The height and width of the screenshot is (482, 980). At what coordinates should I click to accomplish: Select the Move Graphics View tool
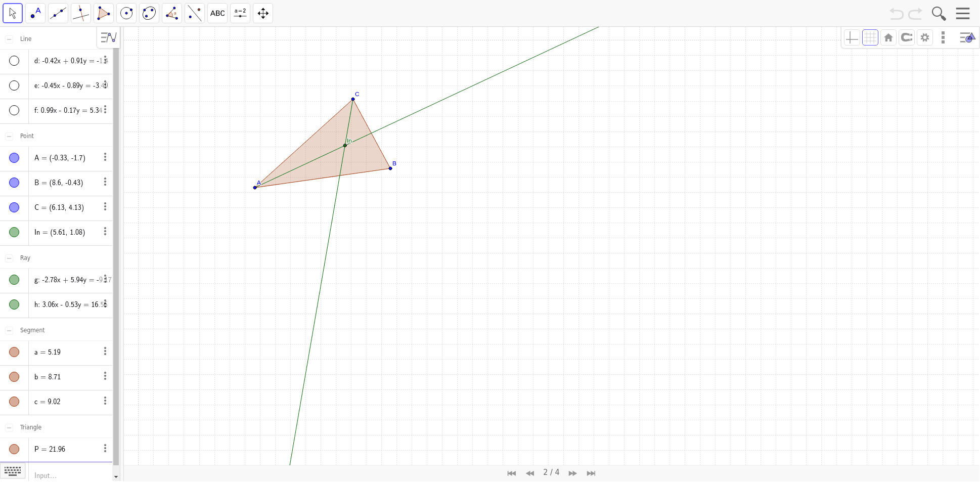pos(263,13)
